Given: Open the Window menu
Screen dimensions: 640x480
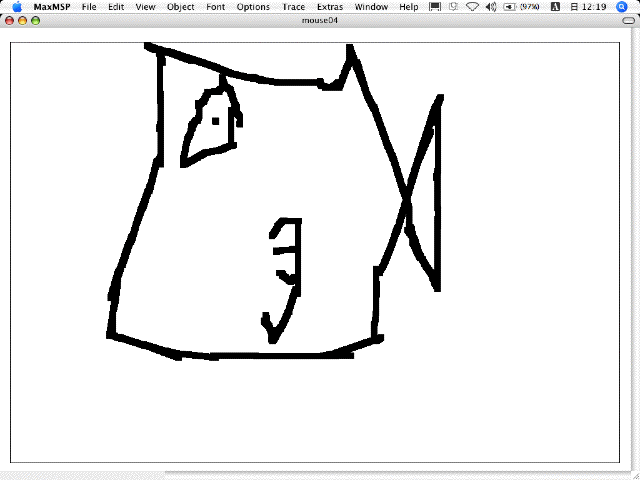Looking at the screenshot, I should [371, 7].
